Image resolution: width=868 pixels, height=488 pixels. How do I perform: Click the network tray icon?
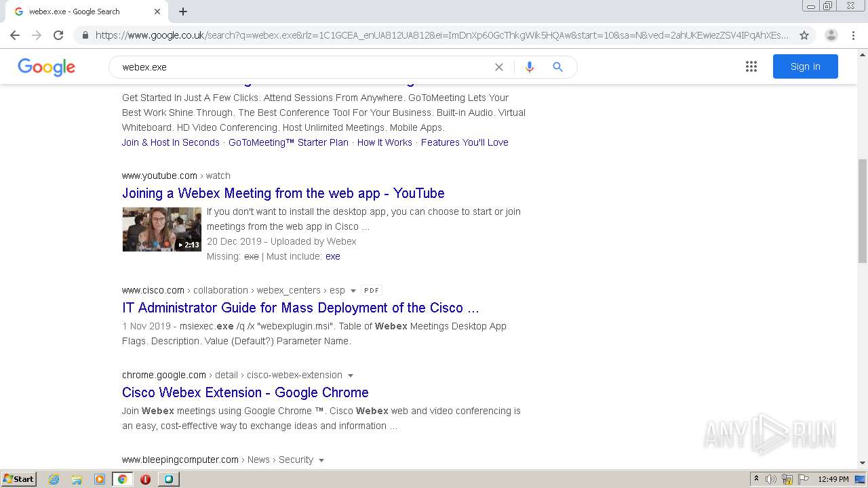click(787, 479)
